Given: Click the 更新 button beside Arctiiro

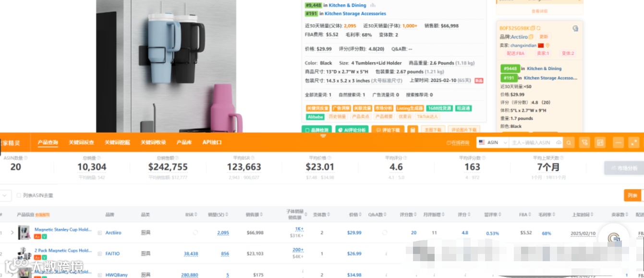Looking at the screenshot, I should [x=543, y=37].
